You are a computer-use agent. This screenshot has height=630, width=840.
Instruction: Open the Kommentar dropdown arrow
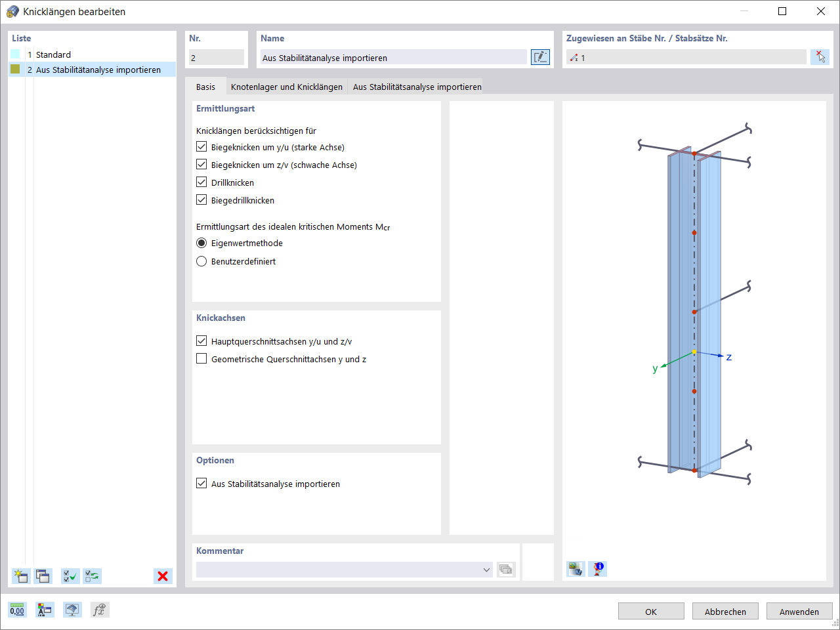point(486,570)
